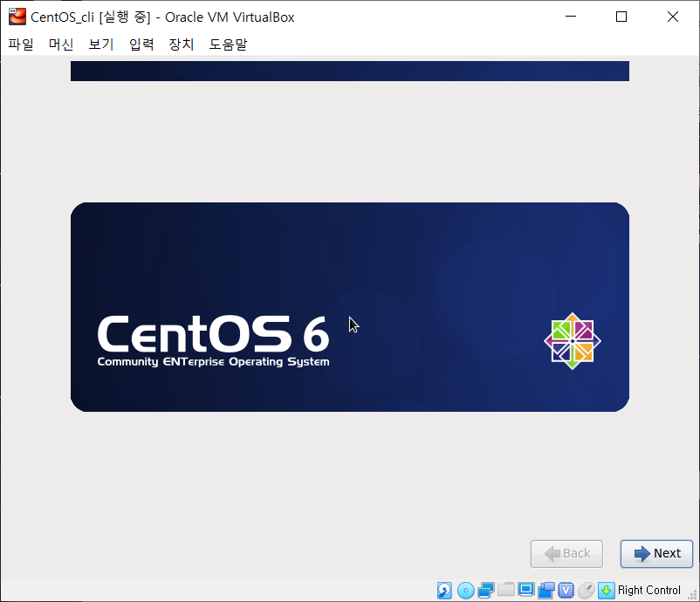Click the Next button in the installer
700x602 pixels.
[656, 553]
